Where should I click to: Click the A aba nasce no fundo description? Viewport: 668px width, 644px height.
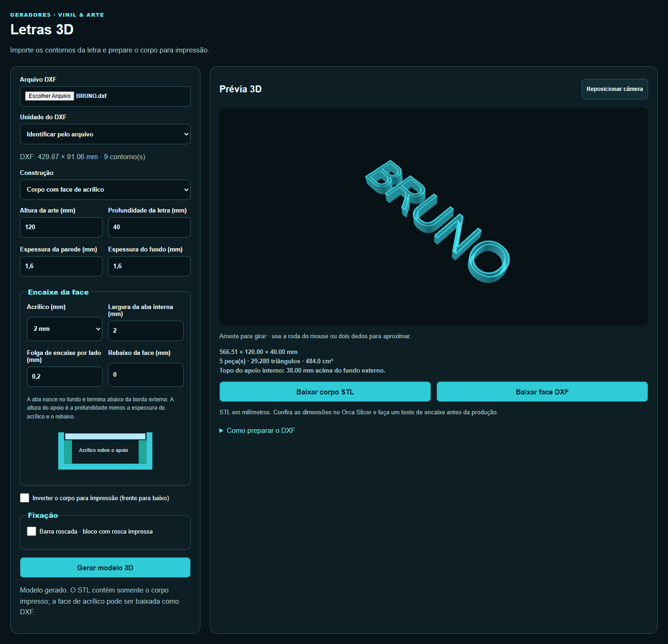[x=101, y=408]
